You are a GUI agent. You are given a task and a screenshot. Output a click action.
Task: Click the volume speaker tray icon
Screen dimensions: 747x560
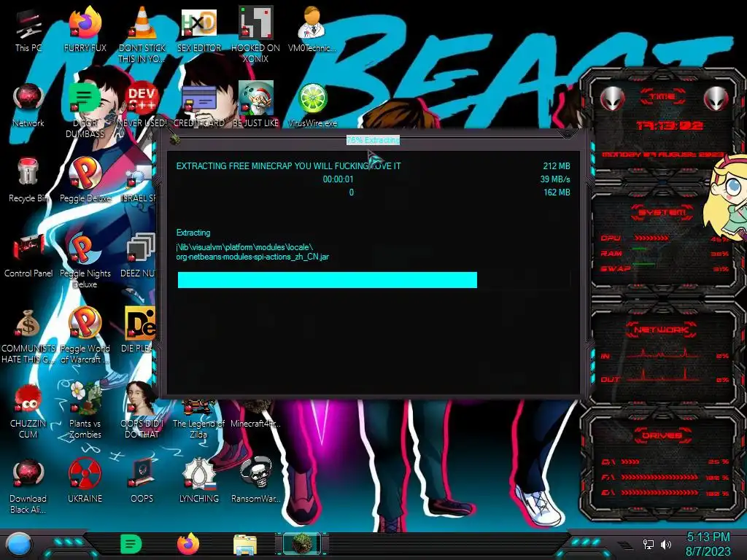pos(666,544)
